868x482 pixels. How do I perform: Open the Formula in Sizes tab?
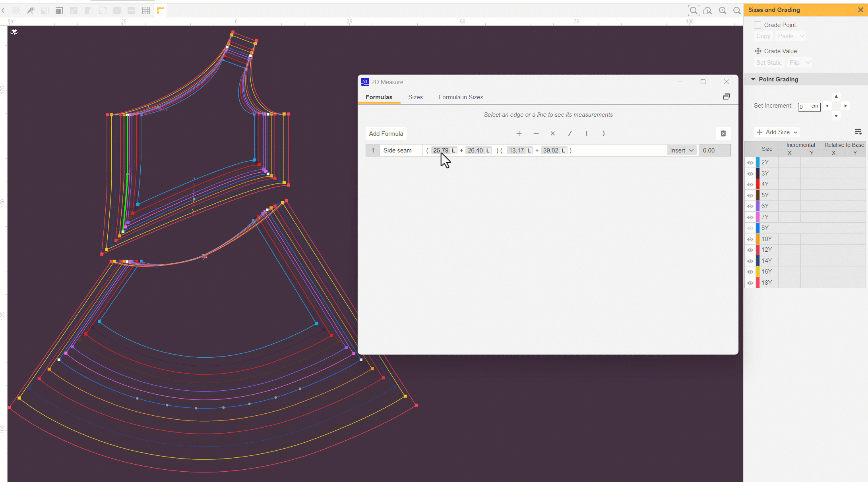(461, 97)
